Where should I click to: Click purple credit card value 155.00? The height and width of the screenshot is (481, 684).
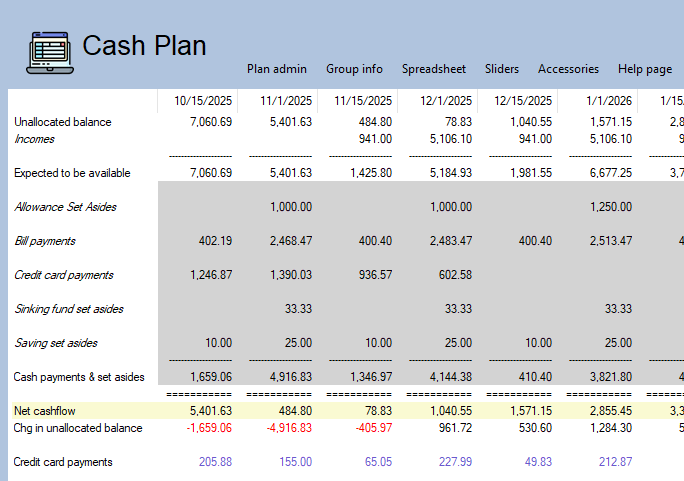tap(295, 462)
